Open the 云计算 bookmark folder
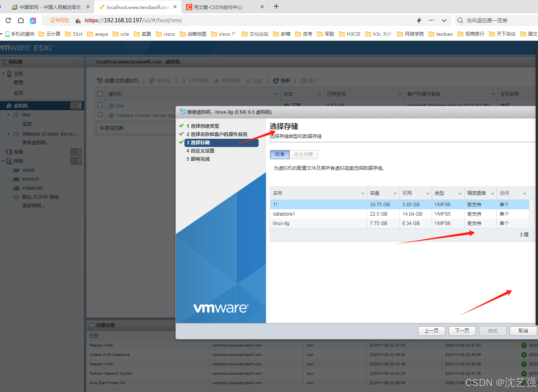This screenshot has height=392, width=538. pyautogui.click(x=49, y=34)
